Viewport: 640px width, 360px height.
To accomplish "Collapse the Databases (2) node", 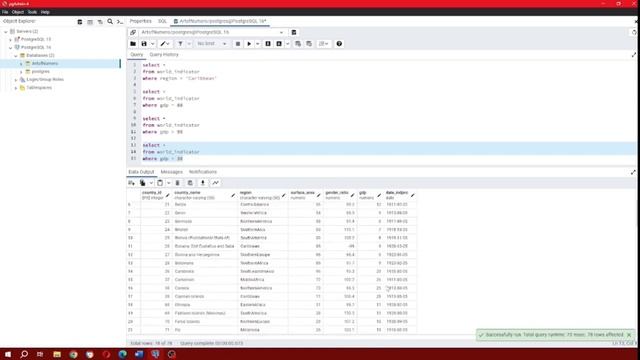I will (x=16, y=56).
